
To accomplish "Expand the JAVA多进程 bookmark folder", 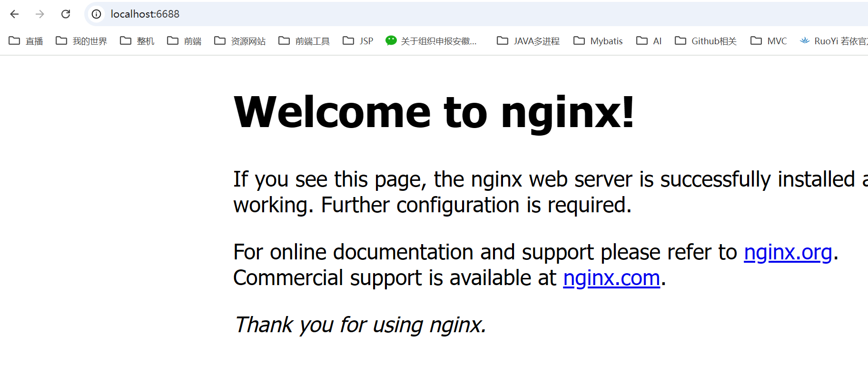I will [x=528, y=41].
